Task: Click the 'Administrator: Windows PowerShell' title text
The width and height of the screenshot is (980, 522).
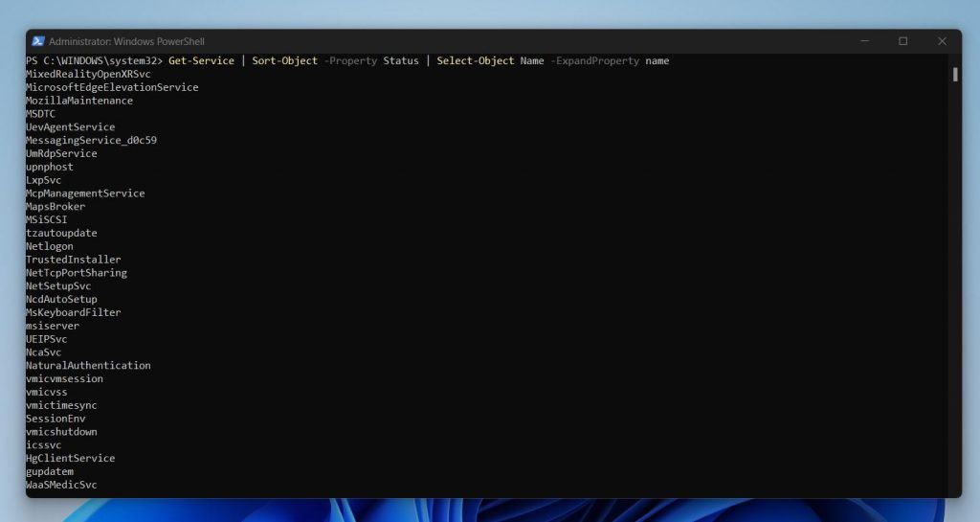Action: (x=126, y=41)
